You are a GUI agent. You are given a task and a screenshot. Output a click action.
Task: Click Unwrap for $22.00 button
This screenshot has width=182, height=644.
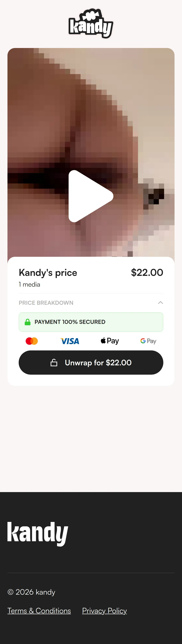tap(91, 362)
